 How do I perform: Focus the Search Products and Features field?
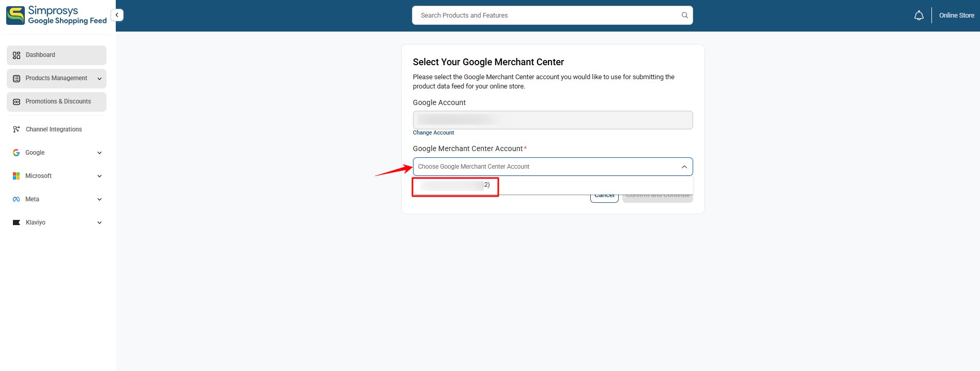click(x=552, y=16)
